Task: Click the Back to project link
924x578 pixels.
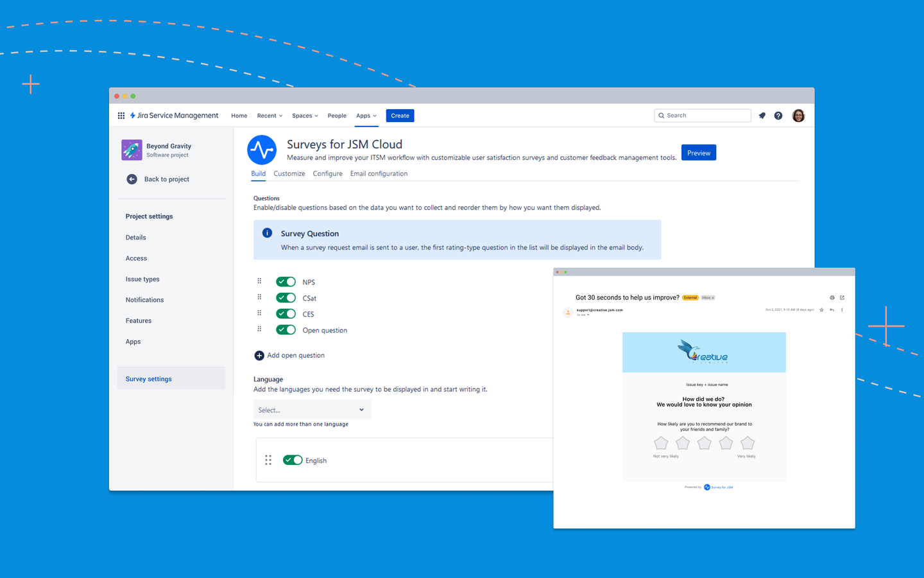Action: 167,179
